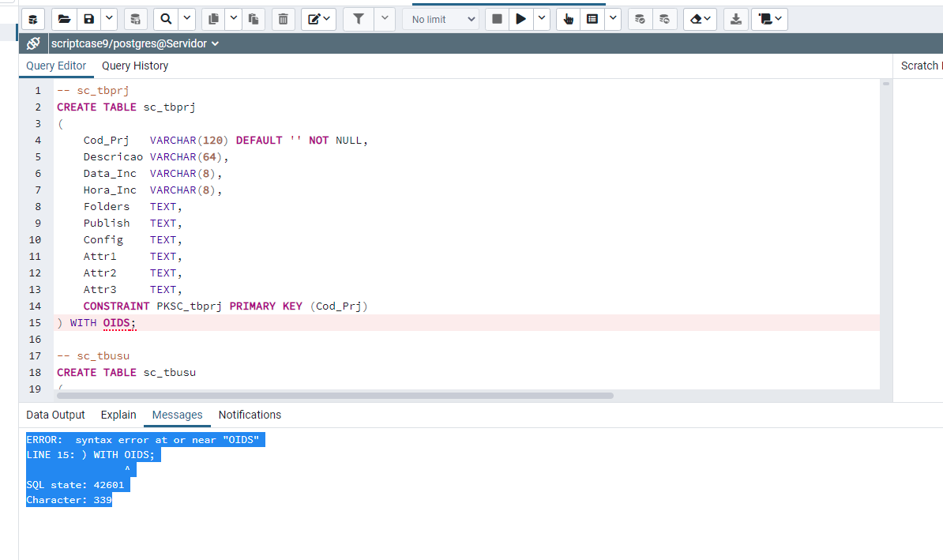
Task: Expand the Explain options dropdown
Action: [x=613, y=19]
